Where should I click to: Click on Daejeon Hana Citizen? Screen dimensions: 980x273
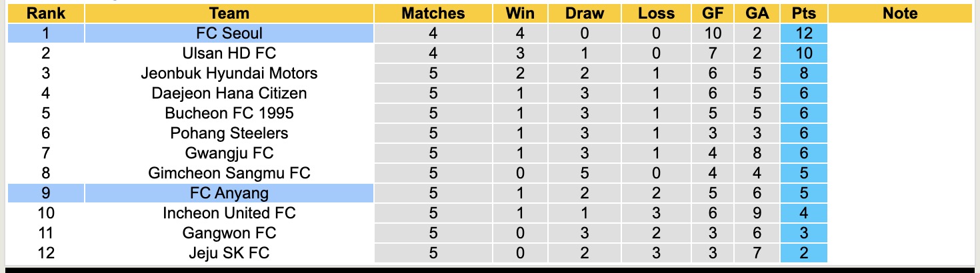point(229,93)
